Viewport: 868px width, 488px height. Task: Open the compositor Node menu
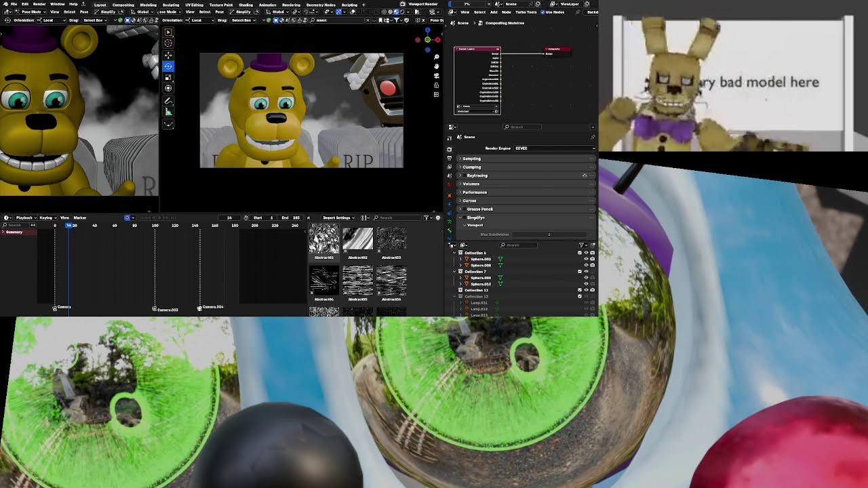point(507,12)
